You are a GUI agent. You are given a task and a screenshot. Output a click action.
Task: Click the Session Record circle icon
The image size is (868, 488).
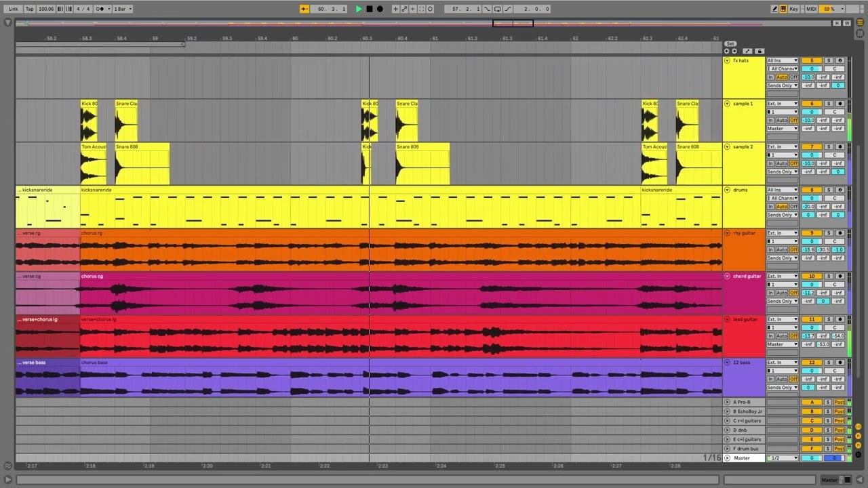pos(430,9)
